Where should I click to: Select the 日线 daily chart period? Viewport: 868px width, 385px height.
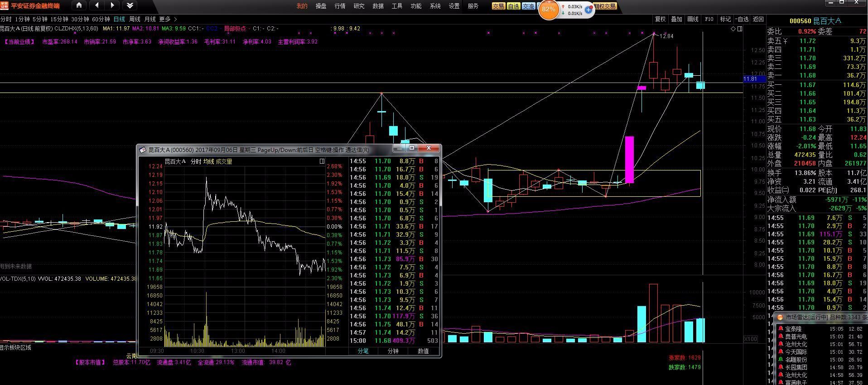click(x=119, y=19)
